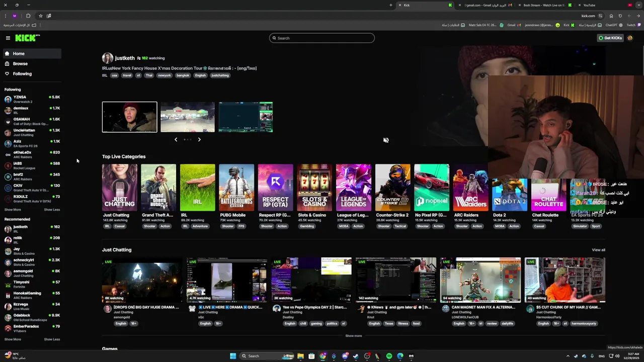Click the Kick search field

[322, 38]
